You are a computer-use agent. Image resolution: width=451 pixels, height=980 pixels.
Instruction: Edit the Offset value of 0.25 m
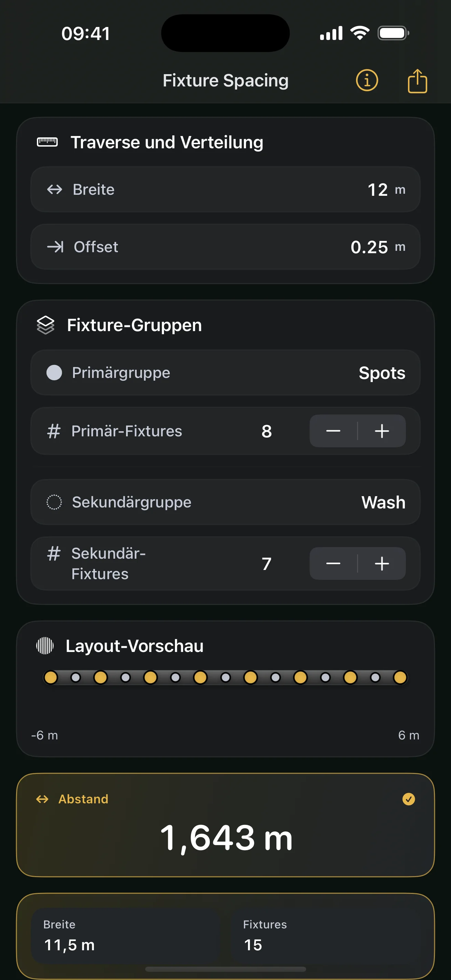[x=225, y=247]
